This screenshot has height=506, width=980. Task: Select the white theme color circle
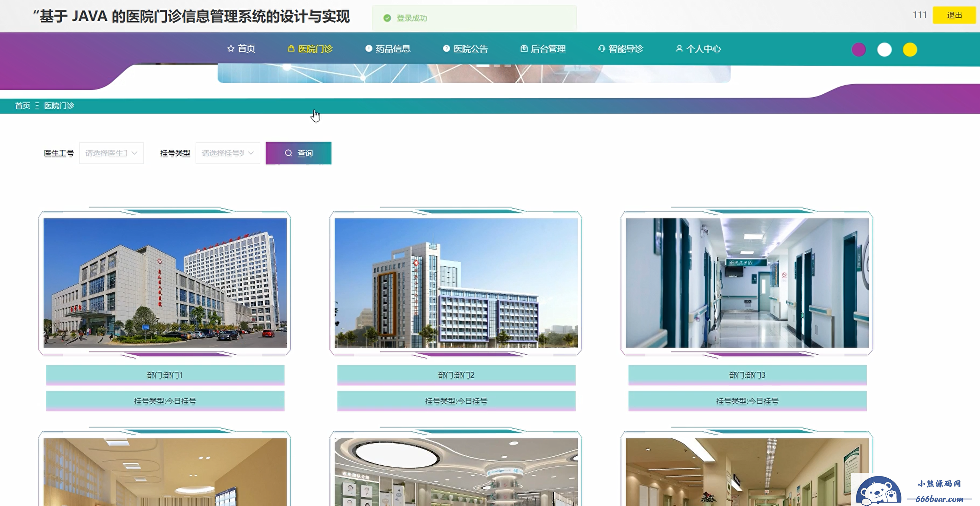(x=885, y=49)
